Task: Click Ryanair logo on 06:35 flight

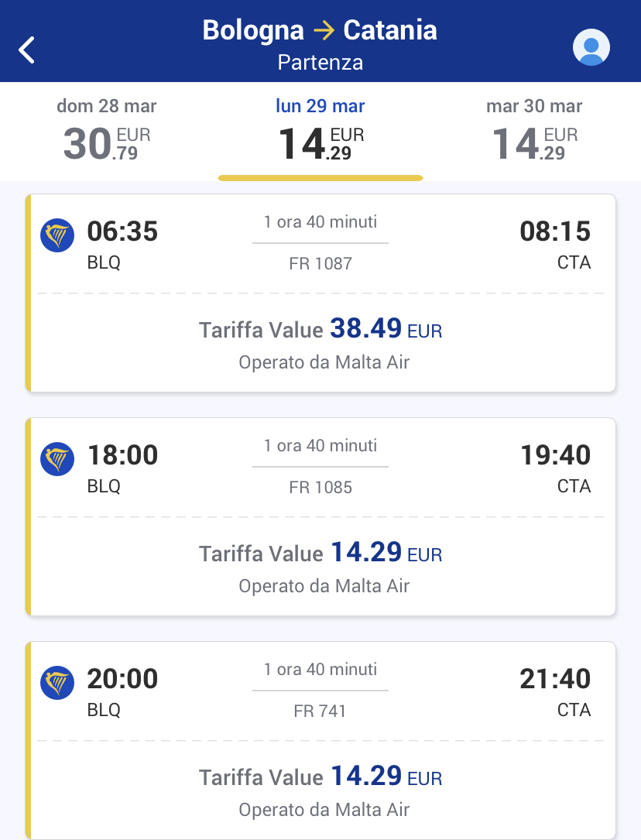Action: coord(57,235)
